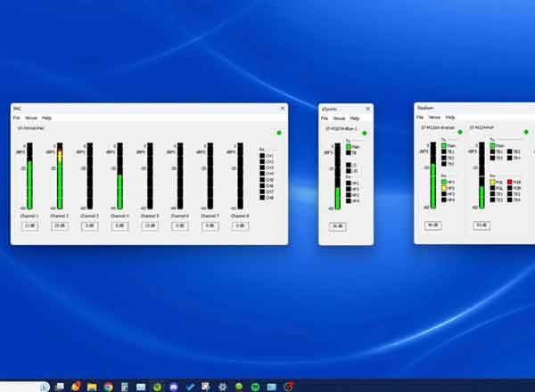Open File Explorer from the taskbar
Screen dimensions: 535x392
click(x=92, y=387)
